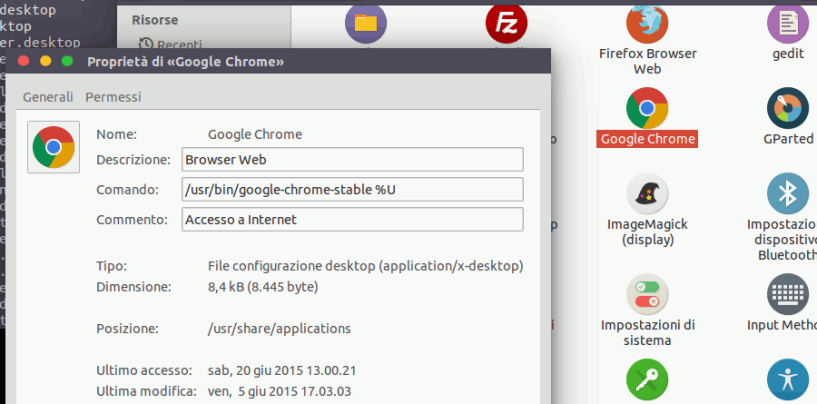Screen dimensions: 817x404
Task: Select the Firefox Browser Web icon
Action: (647, 24)
